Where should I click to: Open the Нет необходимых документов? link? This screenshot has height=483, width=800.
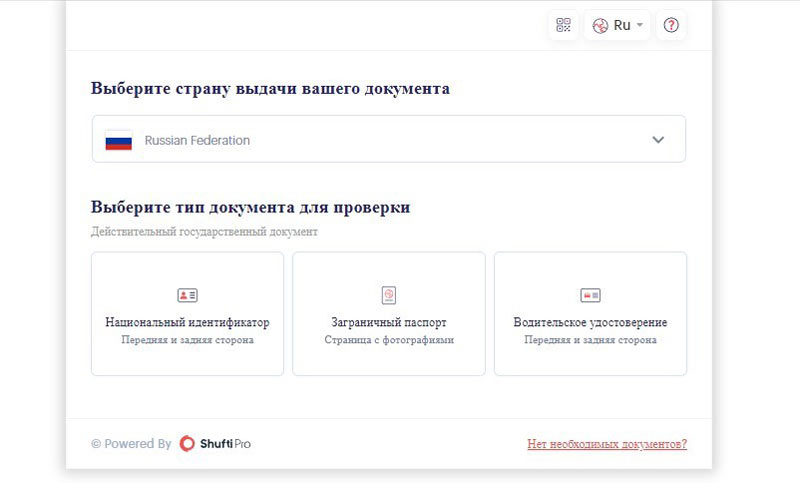click(606, 444)
